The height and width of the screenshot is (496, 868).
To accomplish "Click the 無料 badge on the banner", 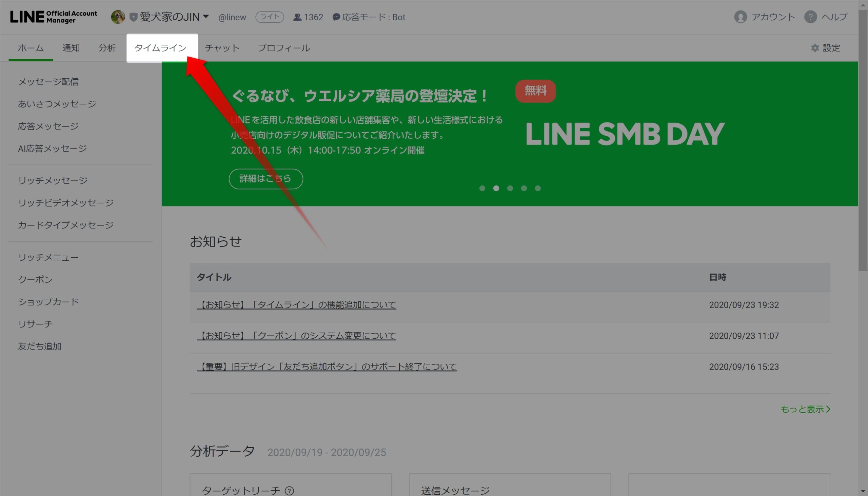I will pyautogui.click(x=535, y=91).
